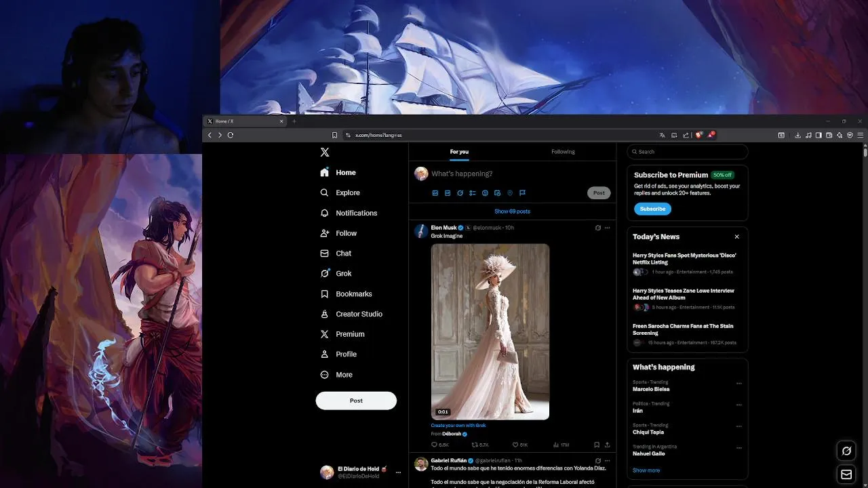Click Create your own with Grok link

tap(458, 426)
